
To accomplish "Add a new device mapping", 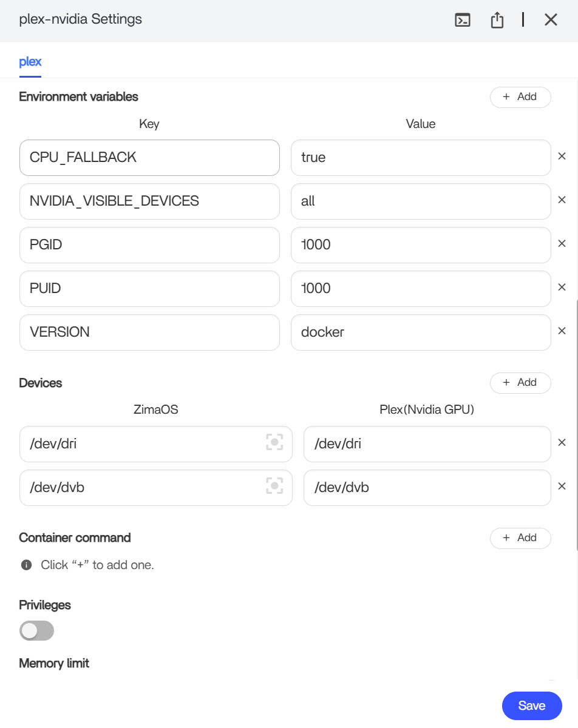I will tap(520, 383).
